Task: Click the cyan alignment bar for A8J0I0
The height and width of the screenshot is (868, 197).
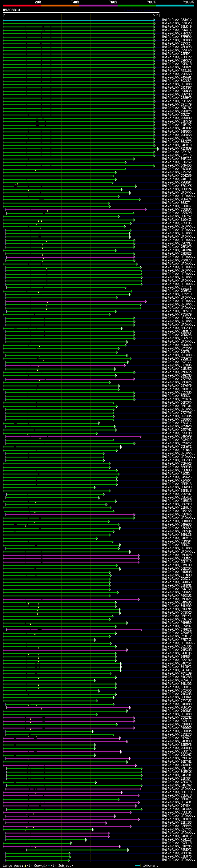Action: tap(79, 20)
